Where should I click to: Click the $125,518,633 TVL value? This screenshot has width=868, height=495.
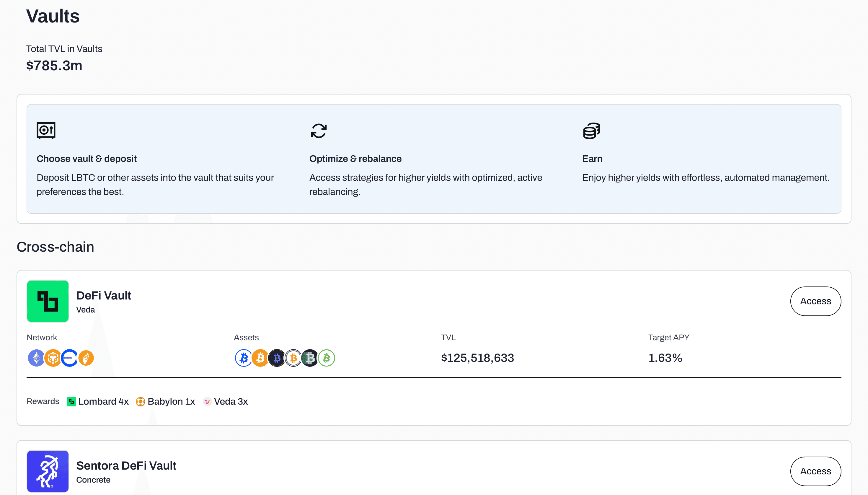(477, 358)
